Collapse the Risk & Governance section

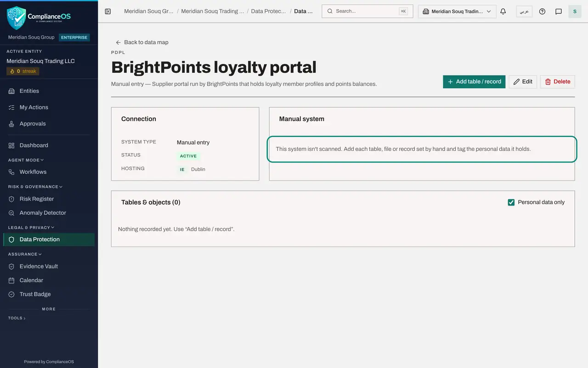35,187
